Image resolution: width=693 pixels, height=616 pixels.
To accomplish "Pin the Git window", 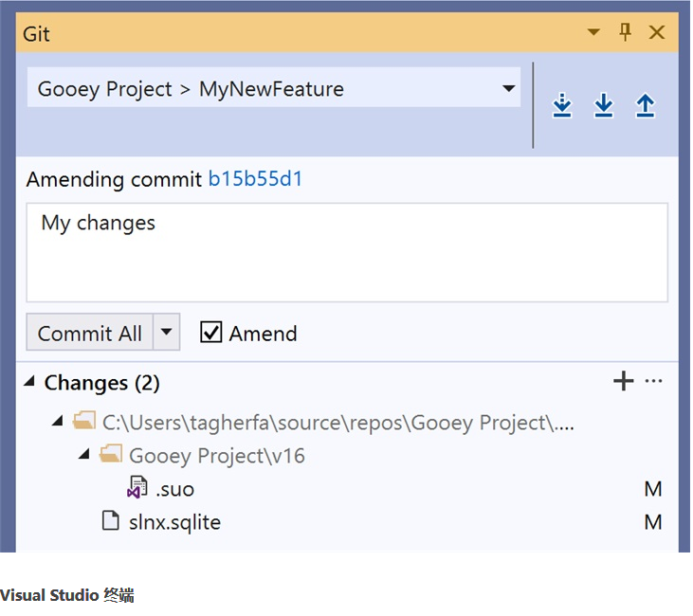I will (x=625, y=32).
